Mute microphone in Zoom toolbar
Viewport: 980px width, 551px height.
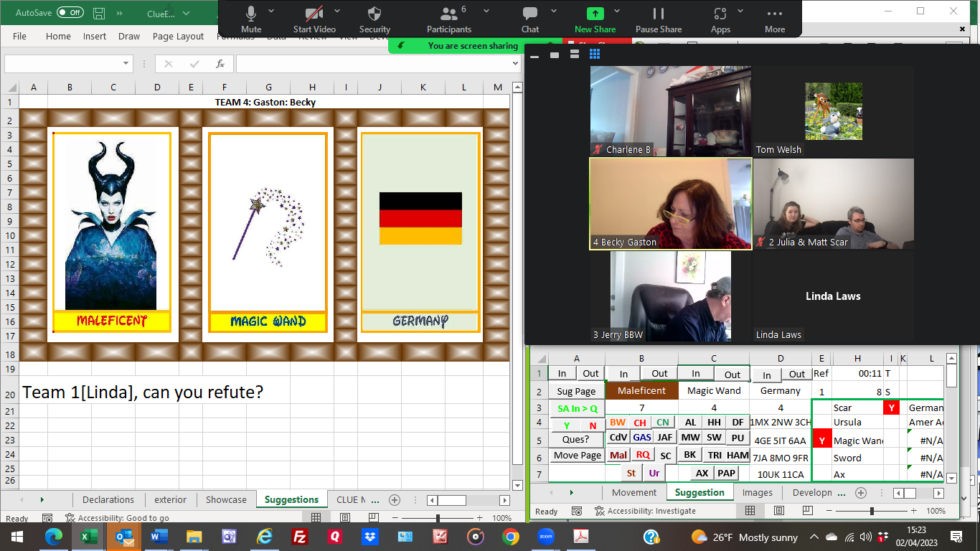click(x=251, y=19)
